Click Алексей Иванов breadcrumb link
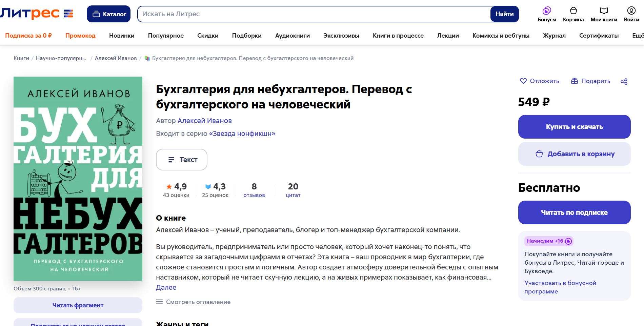The image size is (644, 326). coord(116,58)
